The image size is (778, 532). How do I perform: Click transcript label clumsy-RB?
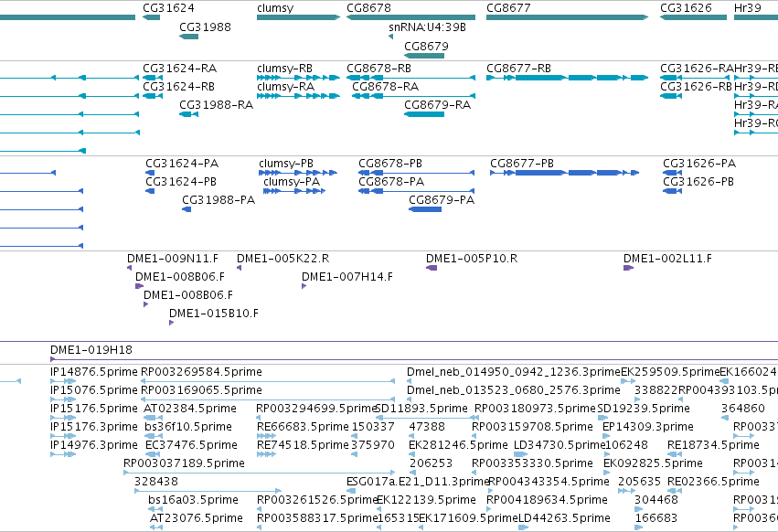(285, 69)
